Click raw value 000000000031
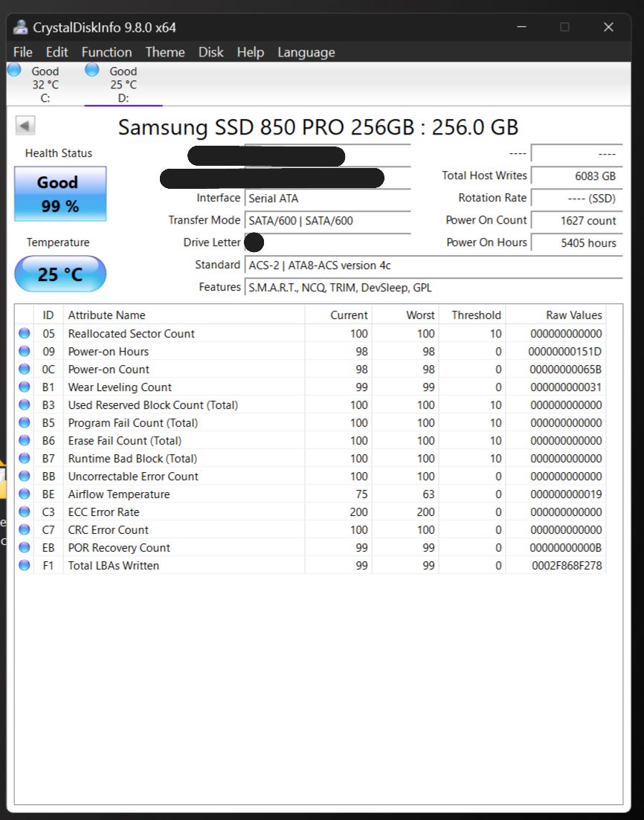644x820 pixels. pyautogui.click(x=566, y=387)
